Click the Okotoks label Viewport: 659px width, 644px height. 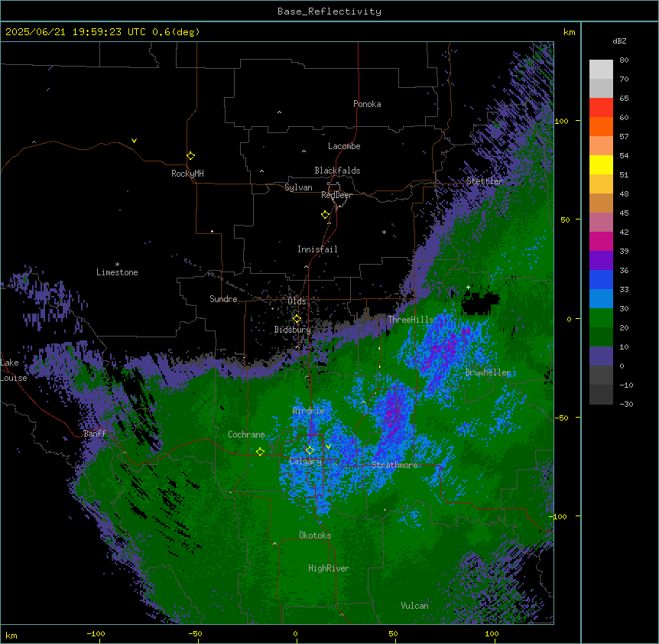click(x=315, y=535)
